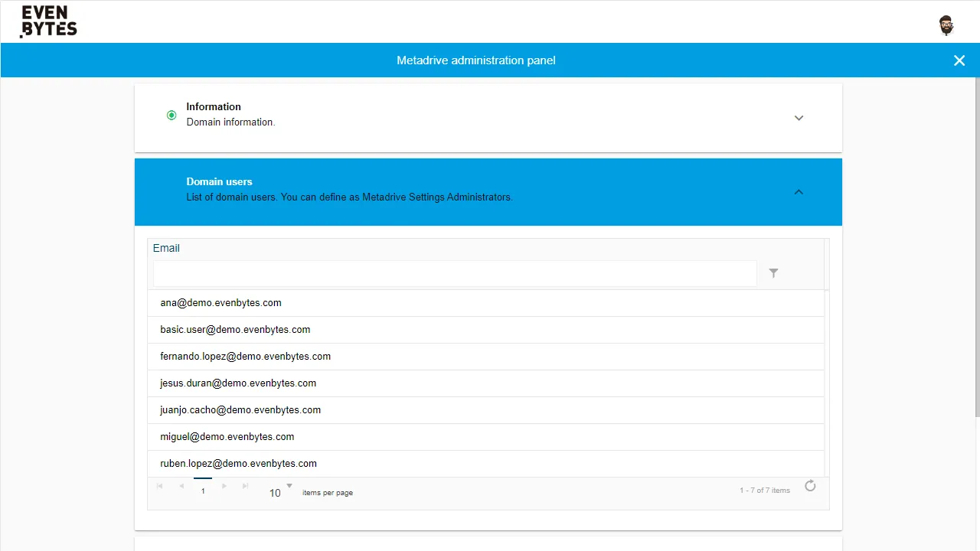Select ruben.lopez@demo.evenbytes.com row
The width and height of the screenshot is (980, 551).
coord(485,464)
